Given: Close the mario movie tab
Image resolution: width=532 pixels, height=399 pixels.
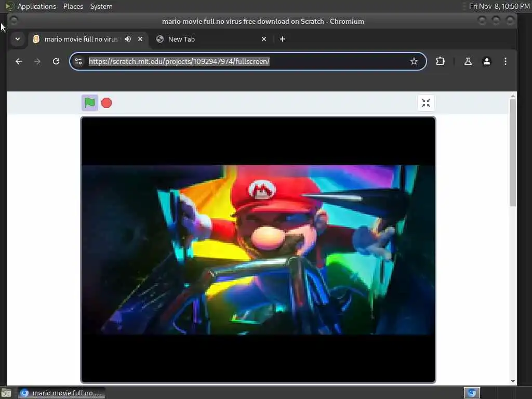Looking at the screenshot, I should click(x=140, y=39).
